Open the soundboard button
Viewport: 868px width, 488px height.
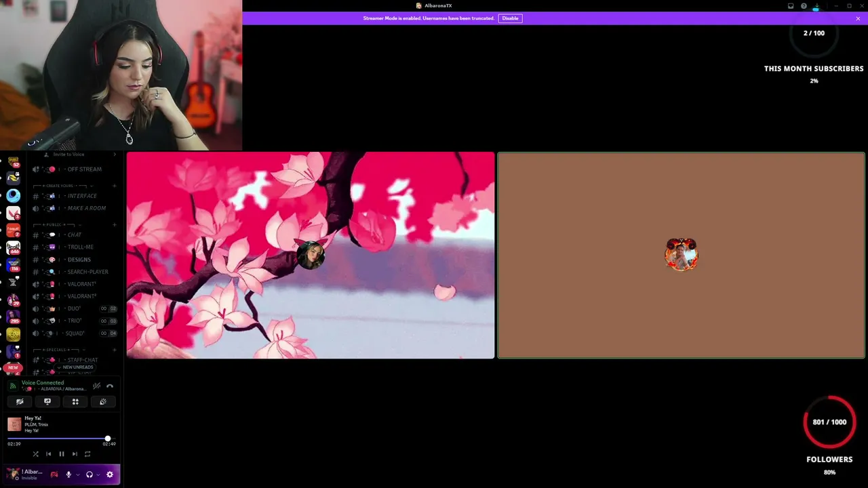click(x=103, y=402)
